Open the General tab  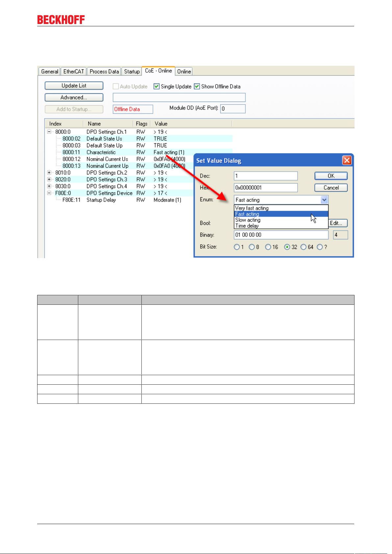click(x=49, y=71)
